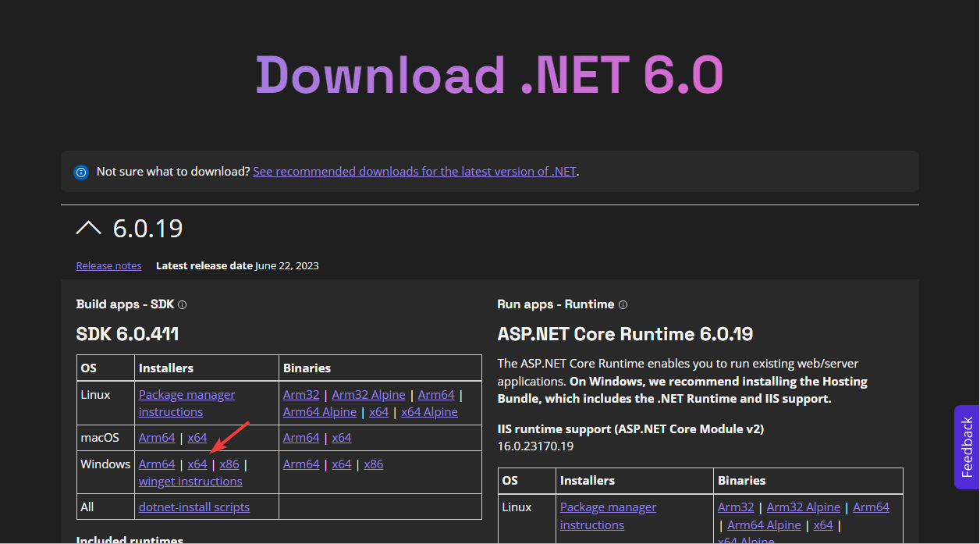Download SDK Windows x86 installer
Screen dimensions: 980x544
[229, 464]
